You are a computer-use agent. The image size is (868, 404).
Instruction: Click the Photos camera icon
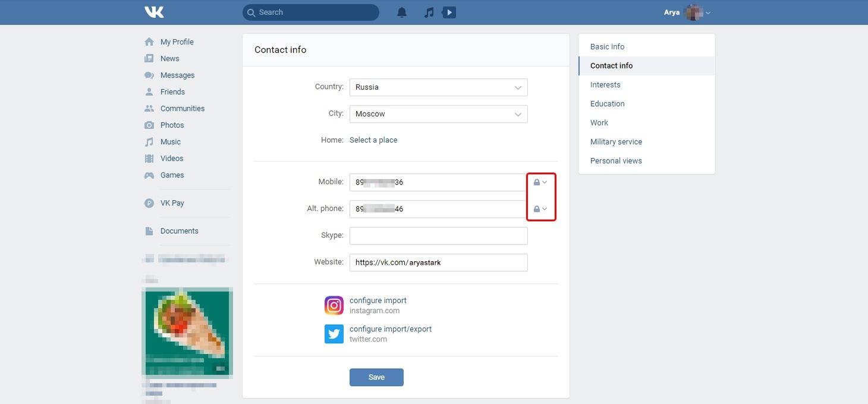coord(149,125)
